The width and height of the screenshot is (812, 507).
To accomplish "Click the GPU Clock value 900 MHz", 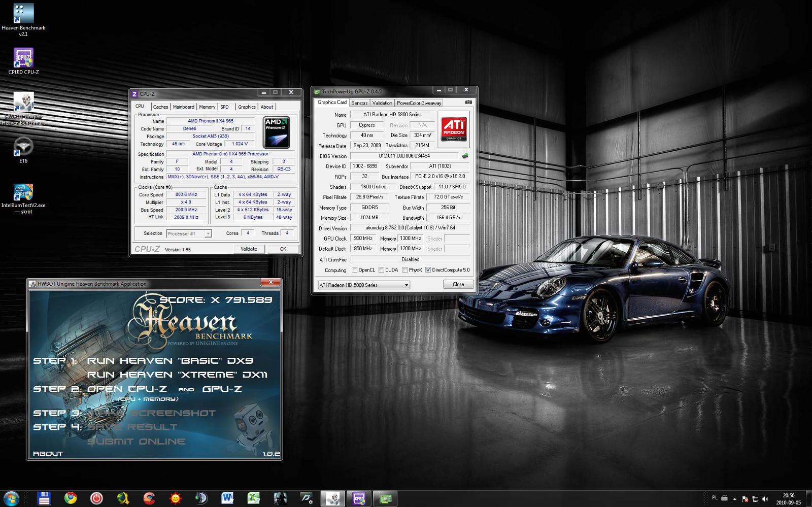I will click(x=363, y=239).
